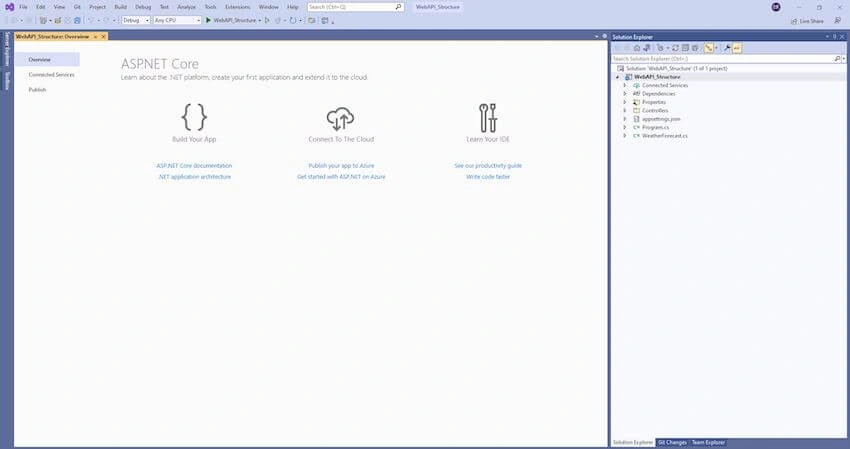Expand the Connected Services node
The image size is (850, 449).
coord(625,85)
